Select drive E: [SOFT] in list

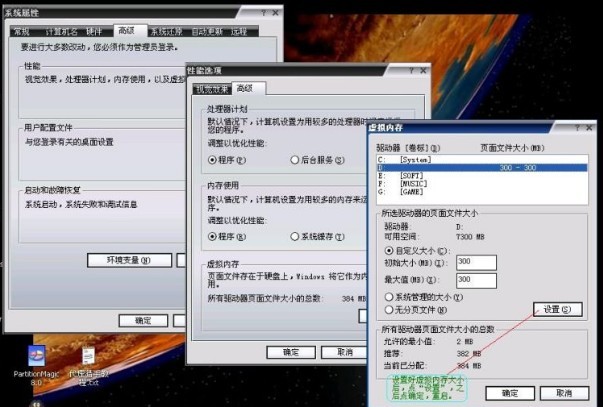pos(482,176)
